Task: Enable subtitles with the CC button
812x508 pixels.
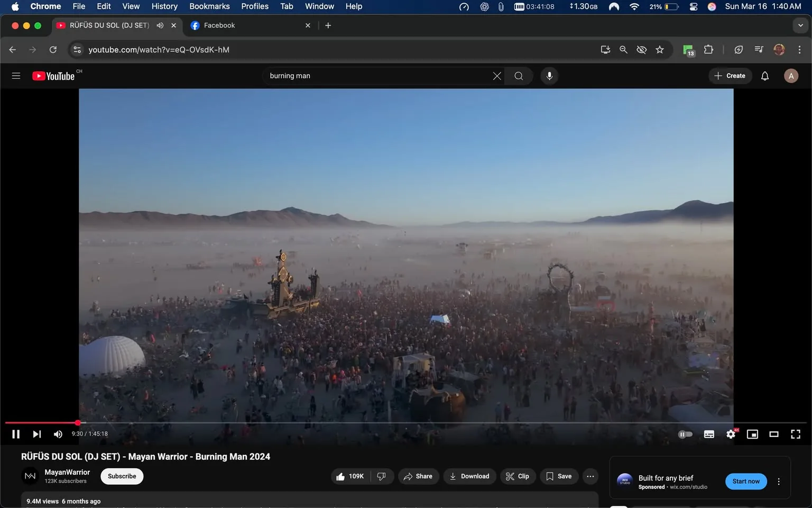Action: tap(709, 434)
